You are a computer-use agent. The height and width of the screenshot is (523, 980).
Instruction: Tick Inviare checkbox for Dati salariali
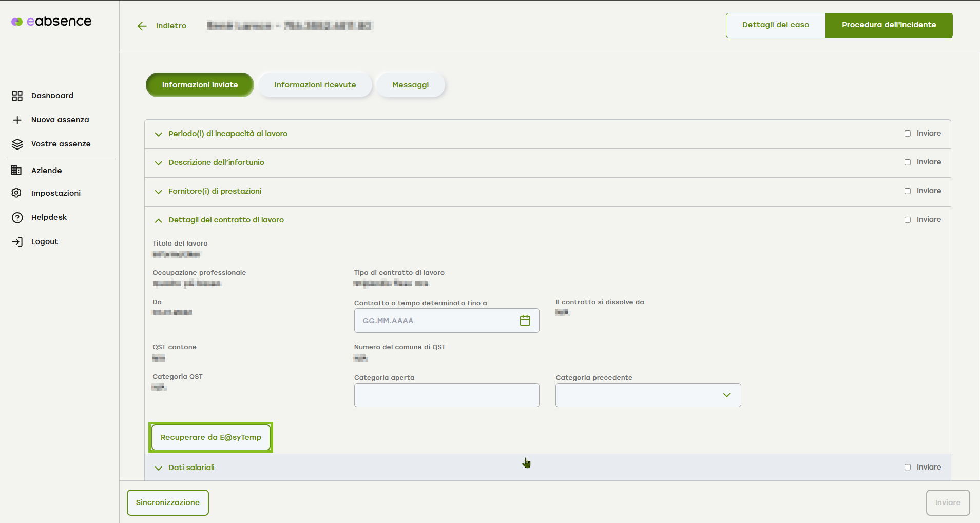click(x=908, y=468)
